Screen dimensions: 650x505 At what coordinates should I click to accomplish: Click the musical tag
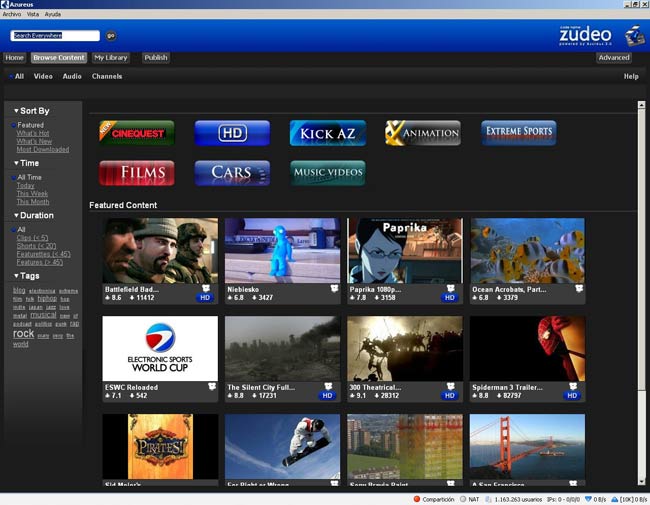click(x=43, y=315)
